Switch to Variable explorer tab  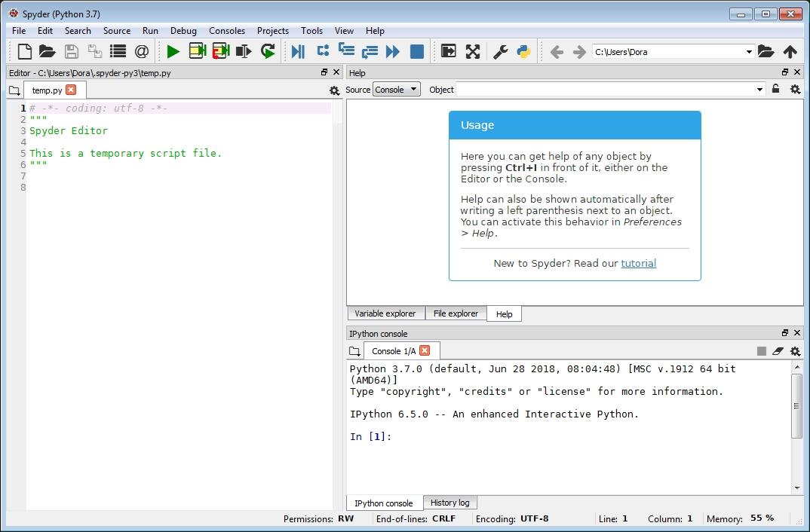click(385, 313)
